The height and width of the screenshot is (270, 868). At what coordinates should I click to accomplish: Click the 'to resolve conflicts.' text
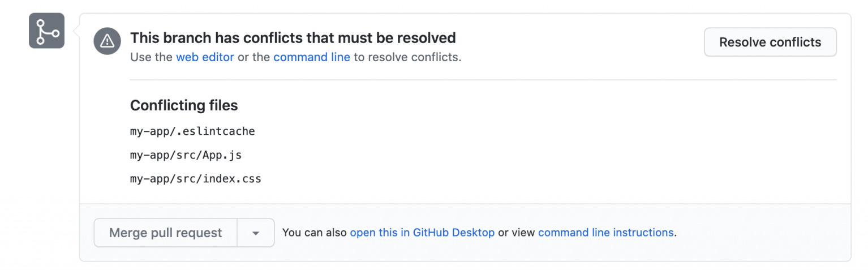[407, 57]
